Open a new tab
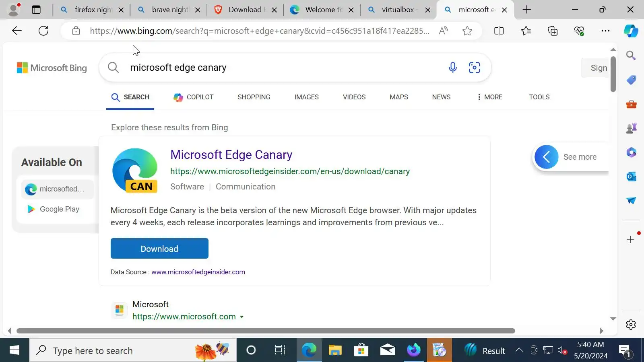Image resolution: width=644 pixels, height=362 pixels. (526, 10)
